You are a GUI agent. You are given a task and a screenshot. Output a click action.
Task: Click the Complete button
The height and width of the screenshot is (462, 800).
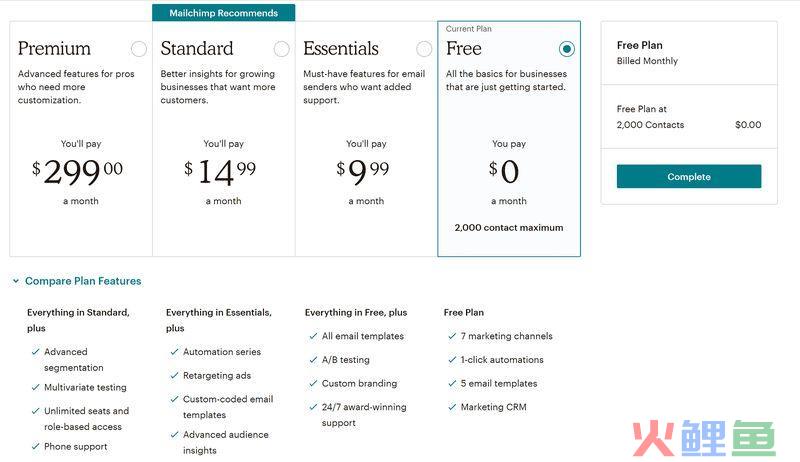(x=689, y=176)
